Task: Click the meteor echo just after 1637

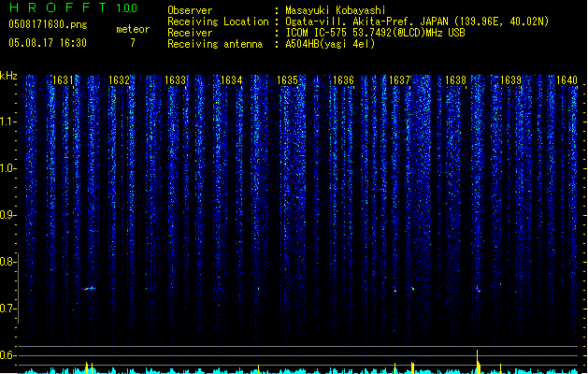Action: (x=413, y=289)
